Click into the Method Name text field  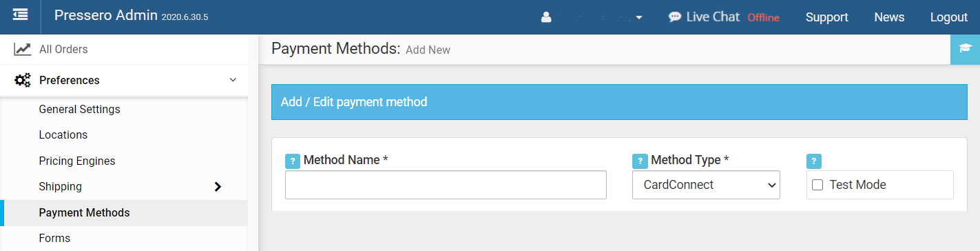[446, 185]
